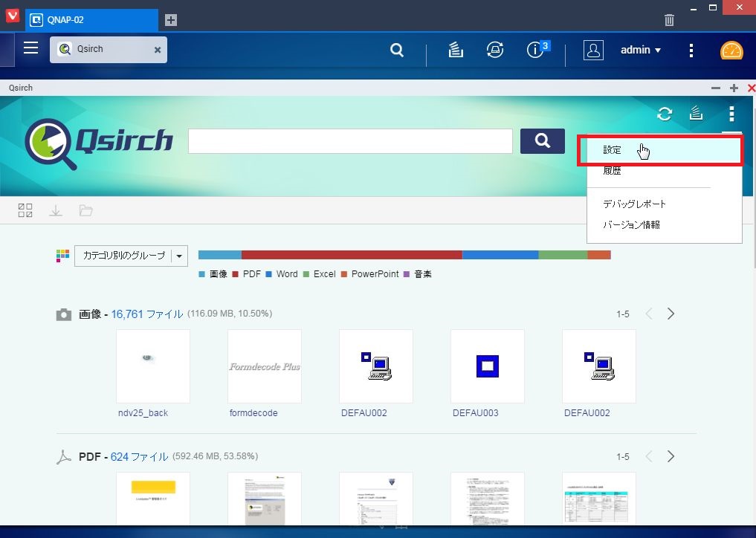The width and height of the screenshot is (756, 538).
Task: Open event notifications icon with badge 3
Action: (537, 49)
